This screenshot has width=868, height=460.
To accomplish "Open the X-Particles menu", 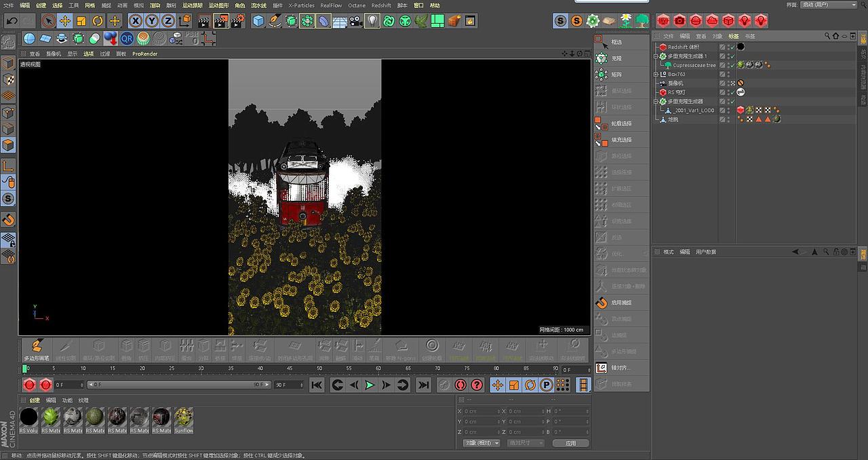I will 302,5.
